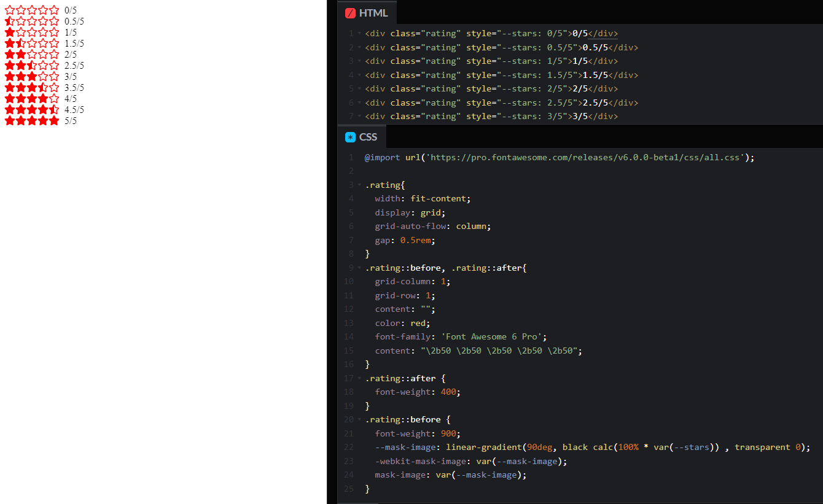Image resolution: width=823 pixels, height=504 pixels.
Task: Click the "3.5/5" label in the preview
Action: tap(74, 88)
